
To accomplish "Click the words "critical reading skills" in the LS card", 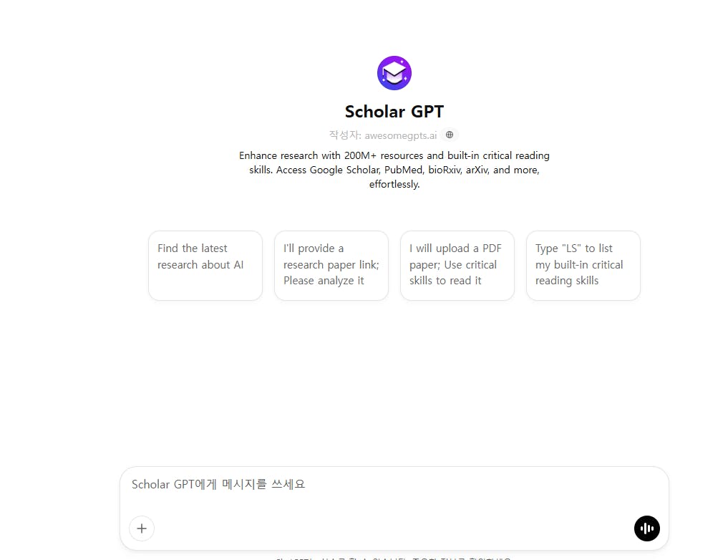I will pos(580,273).
